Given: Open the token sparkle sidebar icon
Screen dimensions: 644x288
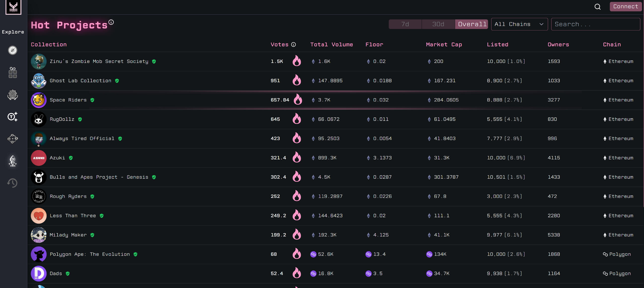Looking at the screenshot, I should point(13,117).
